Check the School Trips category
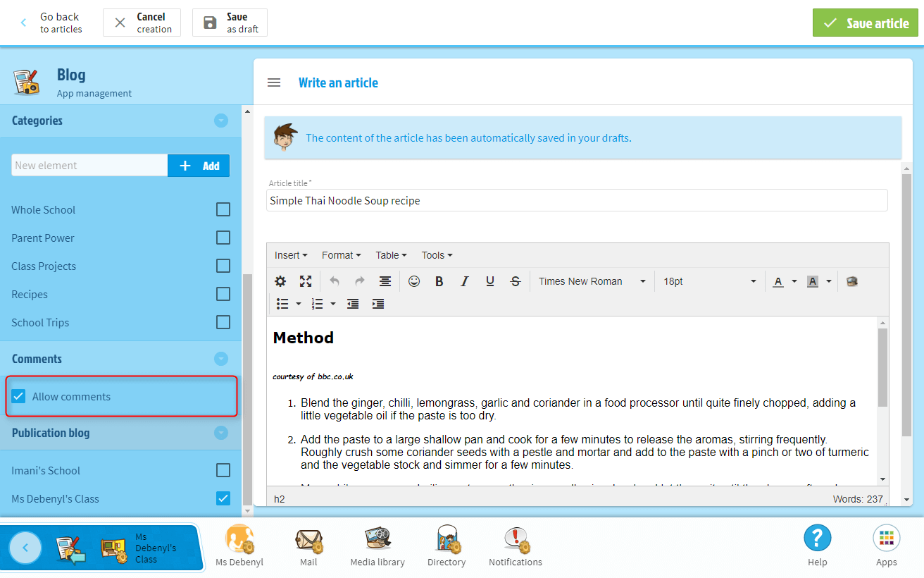 click(223, 322)
